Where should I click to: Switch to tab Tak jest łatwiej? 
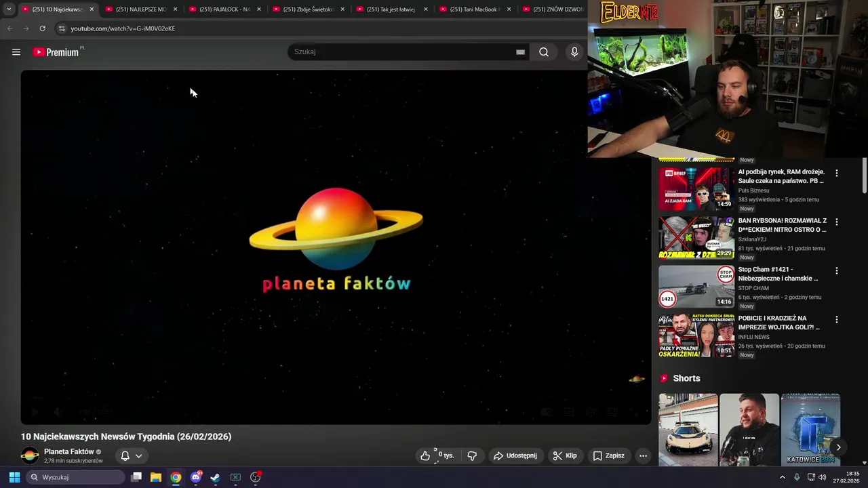pyautogui.click(x=391, y=9)
